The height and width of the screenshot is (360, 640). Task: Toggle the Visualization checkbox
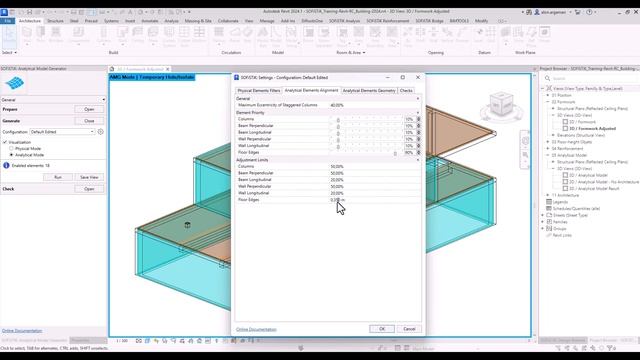(5, 142)
